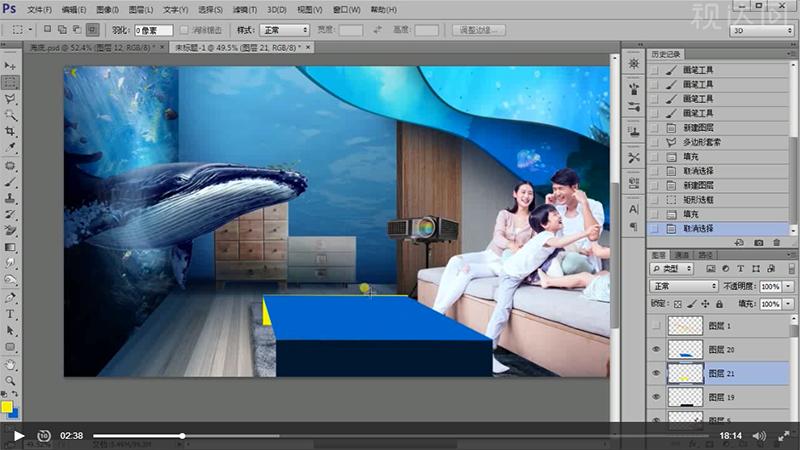Select the Gradient tool
Screen dimensions: 800x450
[x=10, y=247]
